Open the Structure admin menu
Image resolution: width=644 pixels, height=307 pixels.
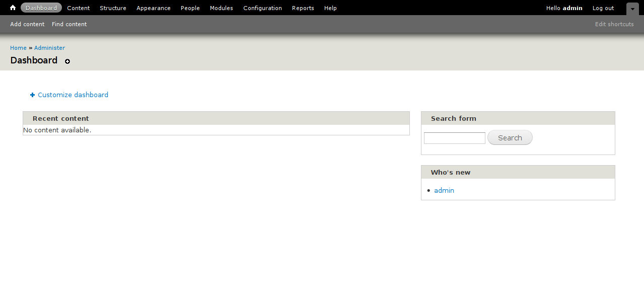coord(113,8)
